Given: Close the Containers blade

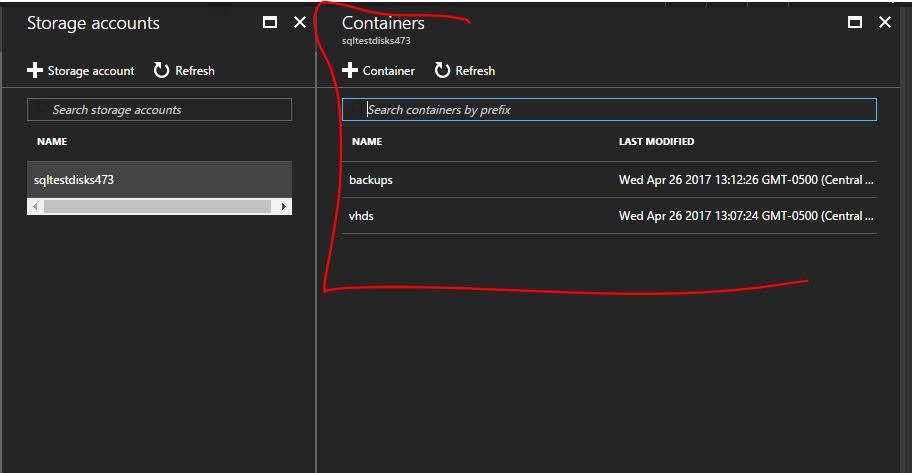Looking at the screenshot, I should pos(884,23).
